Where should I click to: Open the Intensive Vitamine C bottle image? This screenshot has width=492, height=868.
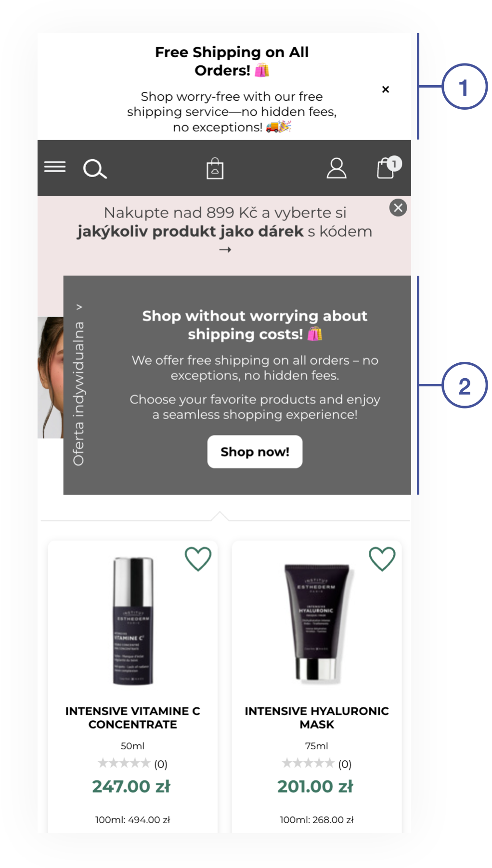pyautogui.click(x=133, y=621)
